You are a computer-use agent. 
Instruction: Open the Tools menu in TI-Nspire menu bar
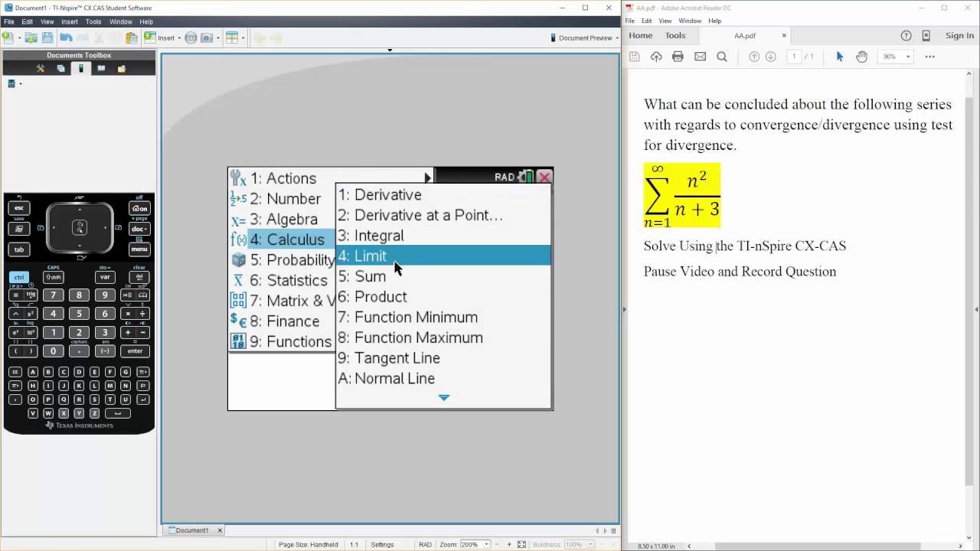pyautogui.click(x=93, y=21)
